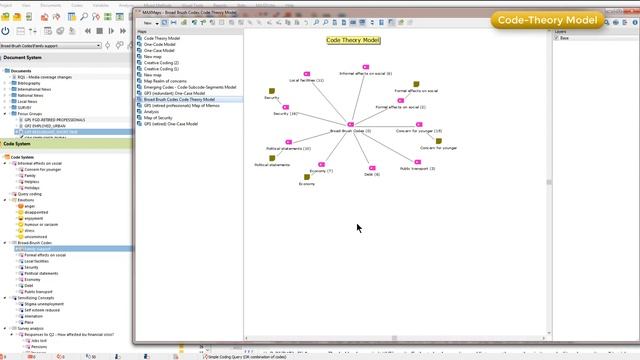The image size is (640, 360).
Task: Click the export icon at MAXMaps toolbar right
Action: click(x=625, y=22)
